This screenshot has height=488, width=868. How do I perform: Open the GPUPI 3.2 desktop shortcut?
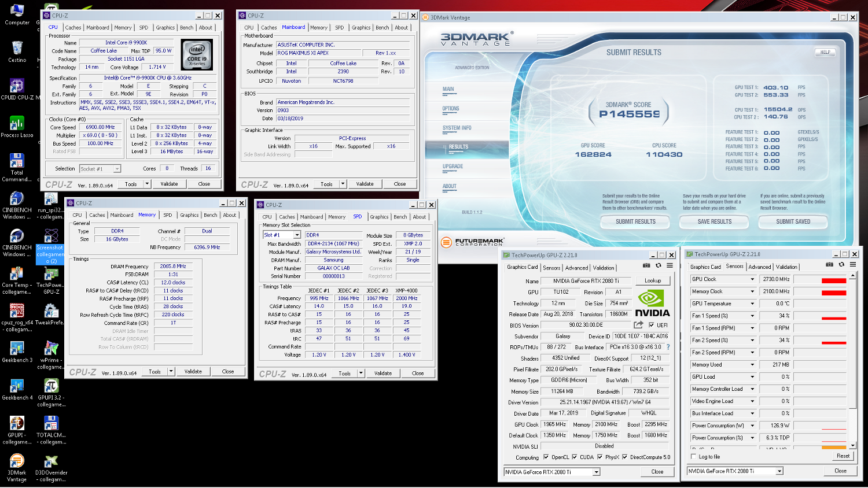(51, 393)
